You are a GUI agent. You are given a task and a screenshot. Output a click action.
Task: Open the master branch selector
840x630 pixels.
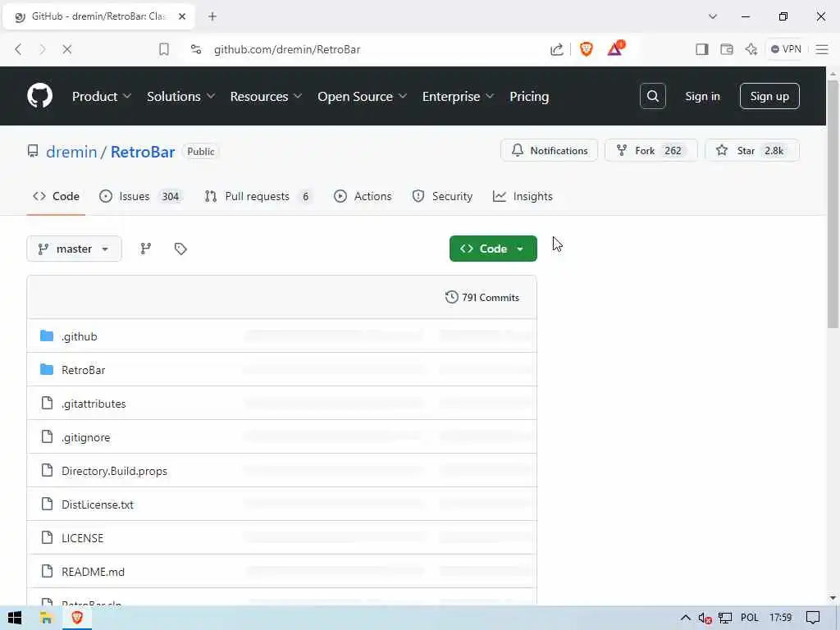pos(74,249)
